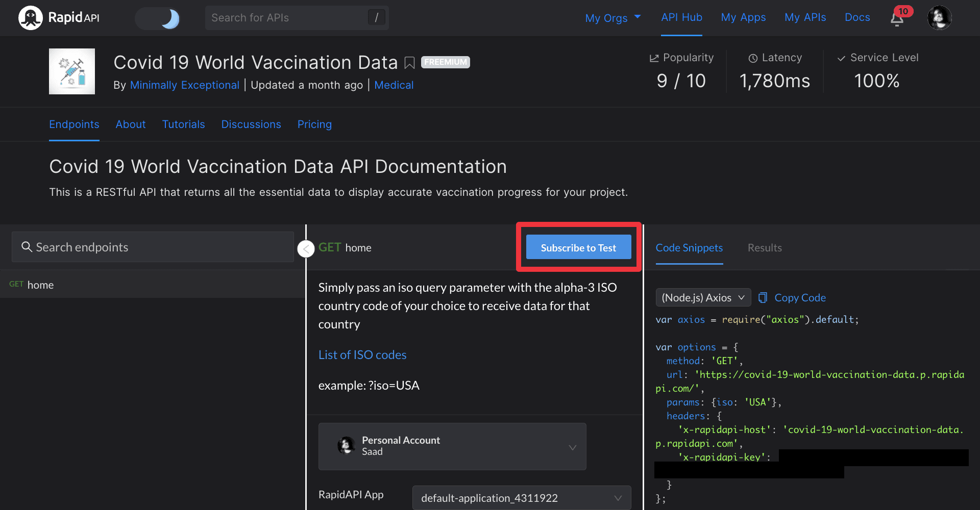Image resolution: width=980 pixels, height=510 pixels.
Task: Switch to the Endpoints tab
Action: 74,124
